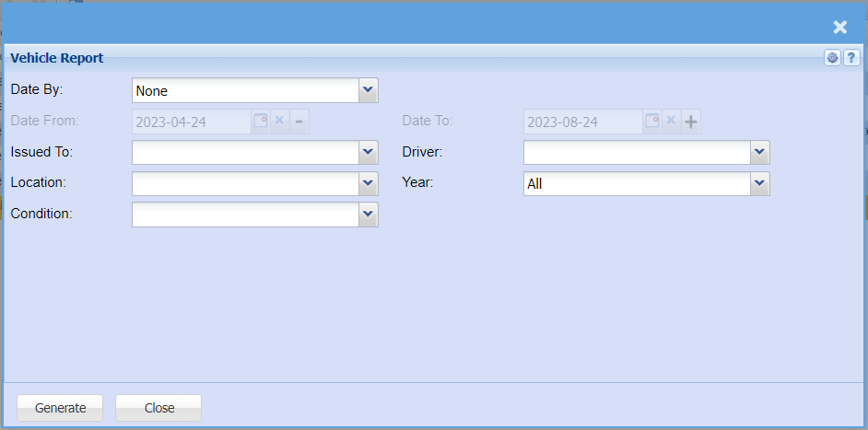Click the Location label
The width and height of the screenshot is (868, 430).
click(x=39, y=182)
